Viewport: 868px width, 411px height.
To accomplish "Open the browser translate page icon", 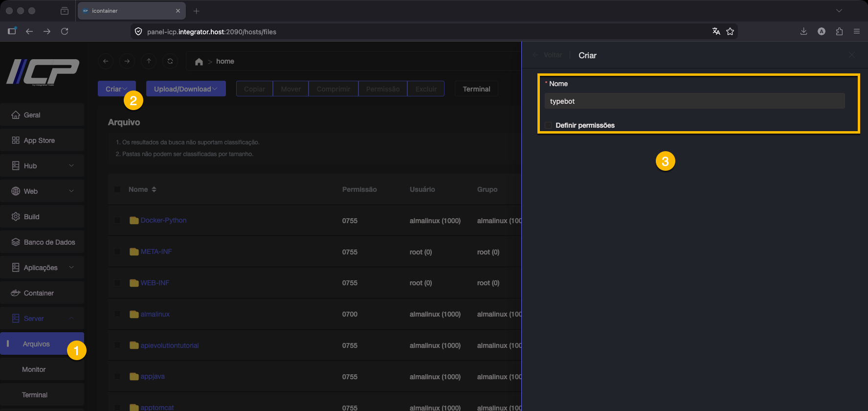I will pyautogui.click(x=716, y=31).
